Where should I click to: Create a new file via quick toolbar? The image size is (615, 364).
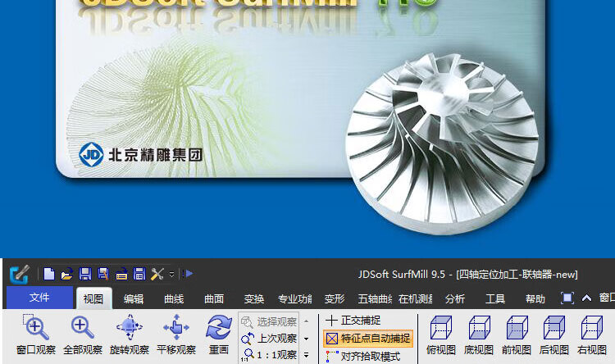(x=49, y=274)
